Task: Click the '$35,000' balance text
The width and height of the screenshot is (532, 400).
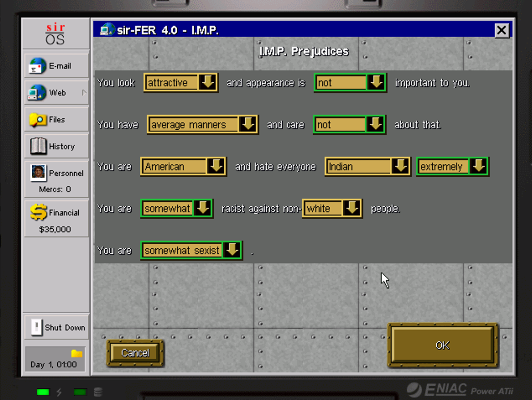Action: pyautogui.click(x=55, y=230)
